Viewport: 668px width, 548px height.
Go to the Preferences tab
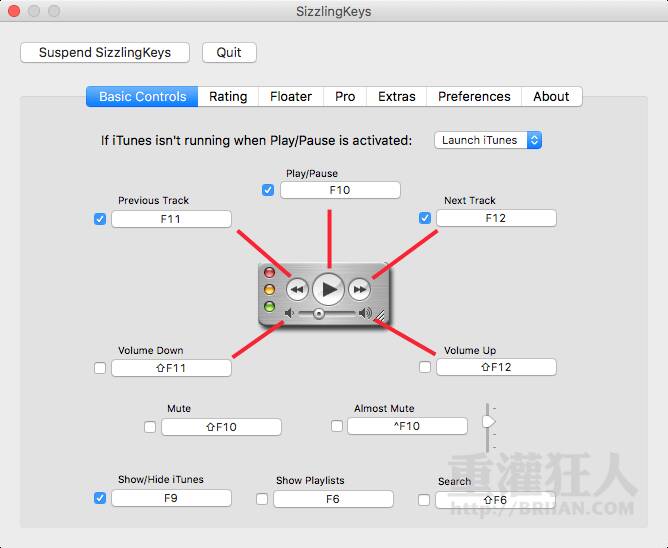click(x=474, y=97)
